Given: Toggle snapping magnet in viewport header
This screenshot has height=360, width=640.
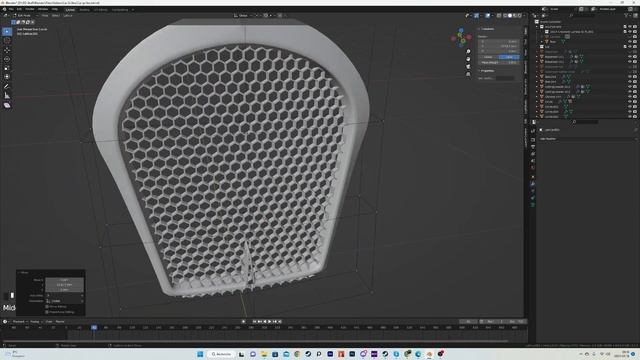Looking at the screenshot, I should [x=266, y=16].
